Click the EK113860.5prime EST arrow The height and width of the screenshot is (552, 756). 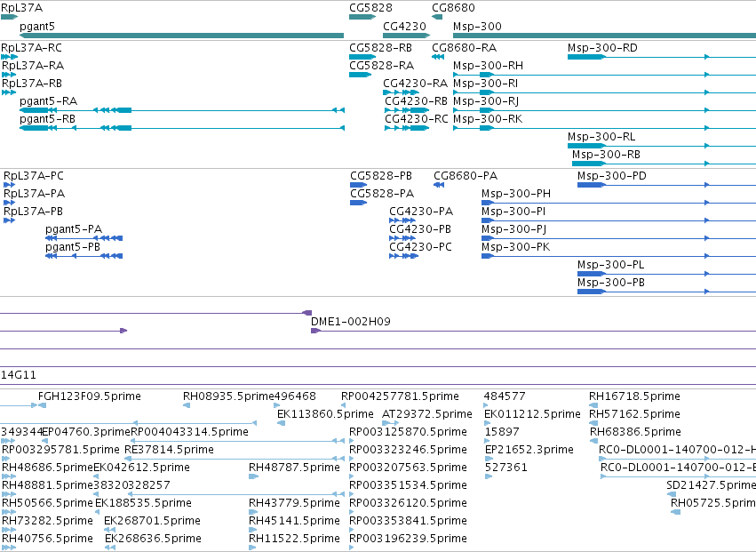tap(281, 423)
